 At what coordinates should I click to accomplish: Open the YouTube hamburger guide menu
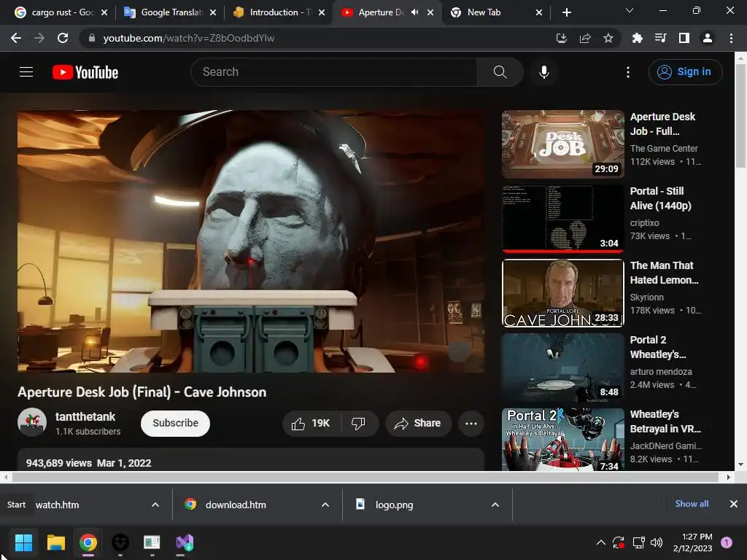coord(26,72)
